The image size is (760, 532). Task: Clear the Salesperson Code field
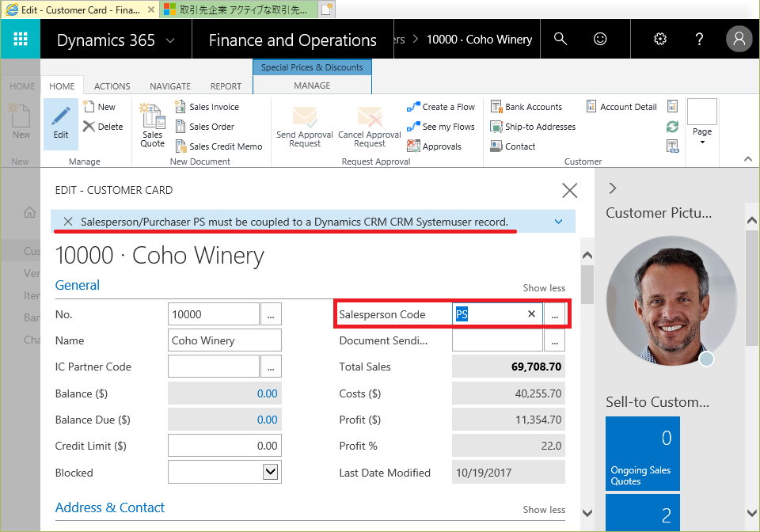click(x=531, y=314)
